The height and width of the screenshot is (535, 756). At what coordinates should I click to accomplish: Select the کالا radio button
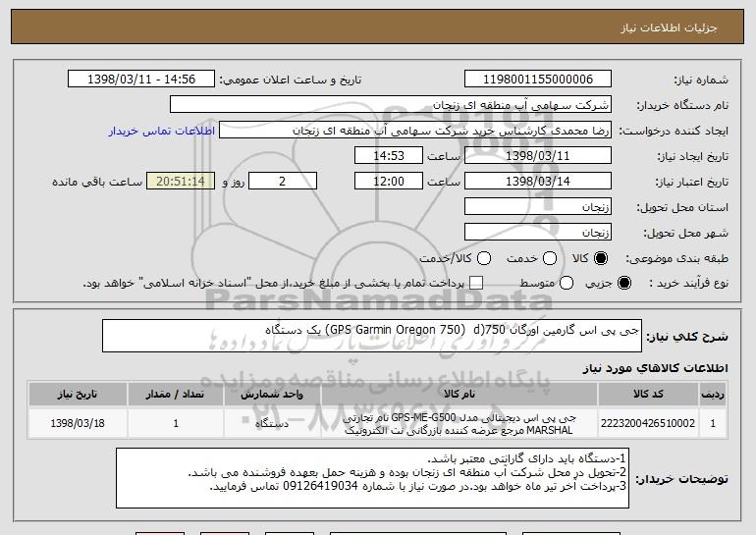(x=601, y=258)
